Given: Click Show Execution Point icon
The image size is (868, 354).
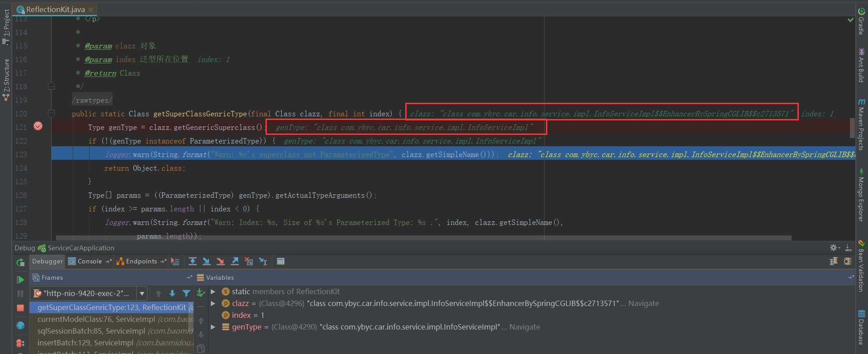Looking at the screenshot, I should coord(175,261).
